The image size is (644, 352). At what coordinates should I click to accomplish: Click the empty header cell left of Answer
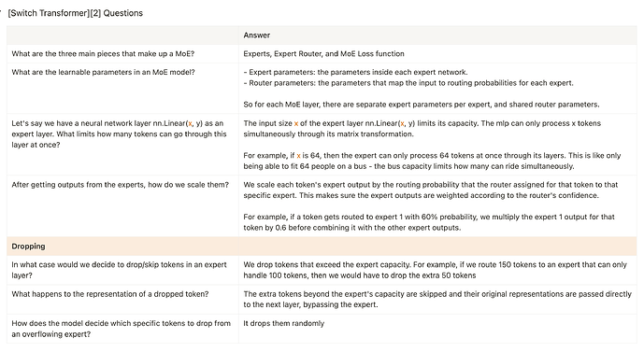tap(122, 35)
